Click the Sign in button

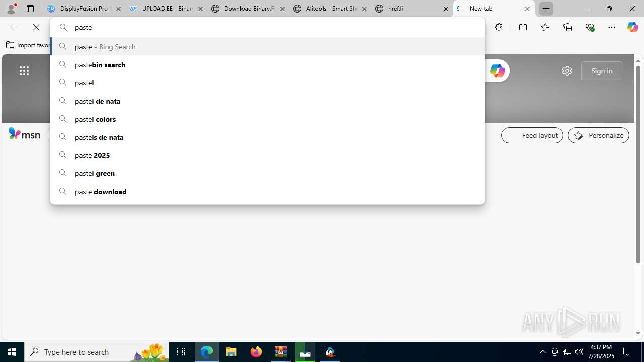click(601, 71)
